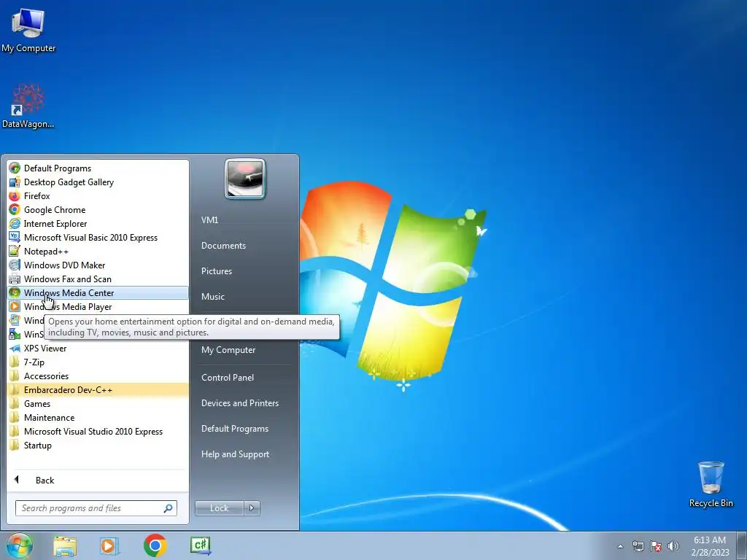Open Documents from Start menu
The height and width of the screenshot is (560, 747).
(223, 246)
